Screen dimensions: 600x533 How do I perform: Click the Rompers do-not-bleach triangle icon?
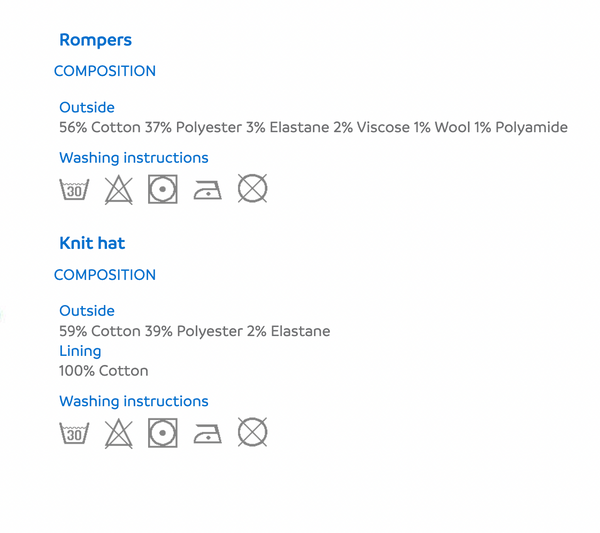[119, 190]
